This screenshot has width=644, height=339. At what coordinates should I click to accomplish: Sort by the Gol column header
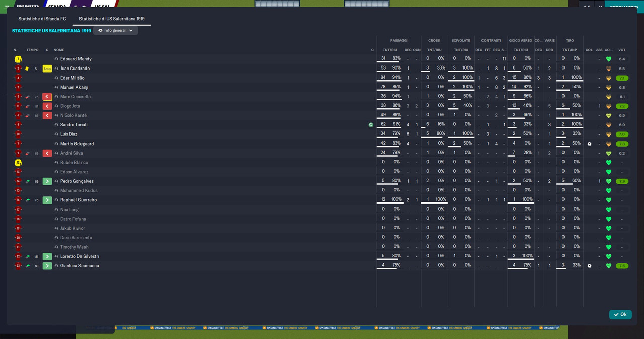(x=589, y=50)
